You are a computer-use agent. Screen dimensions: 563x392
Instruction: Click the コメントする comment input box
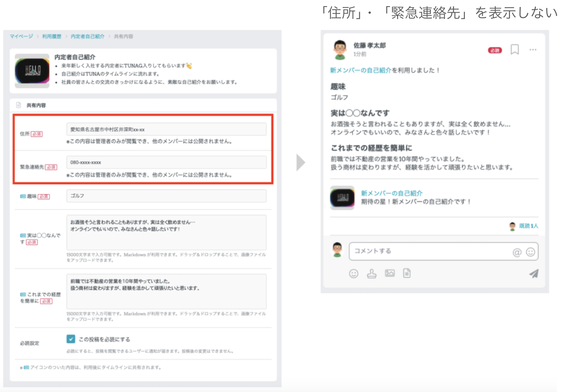pos(429,251)
